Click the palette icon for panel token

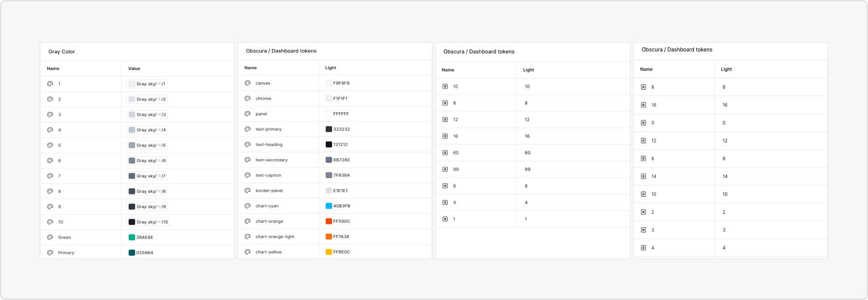click(x=247, y=114)
